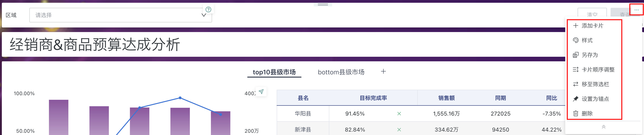Click the 目标完成率 column header

[x=373, y=98]
